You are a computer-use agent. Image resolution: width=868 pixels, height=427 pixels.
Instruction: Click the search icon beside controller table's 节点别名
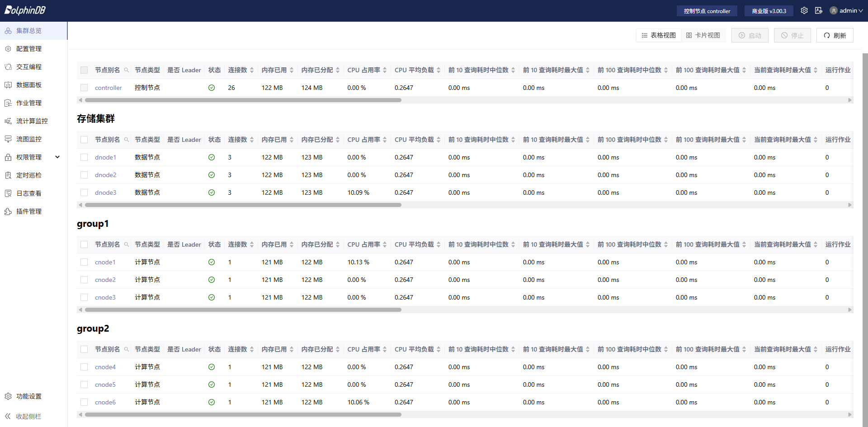tap(127, 70)
